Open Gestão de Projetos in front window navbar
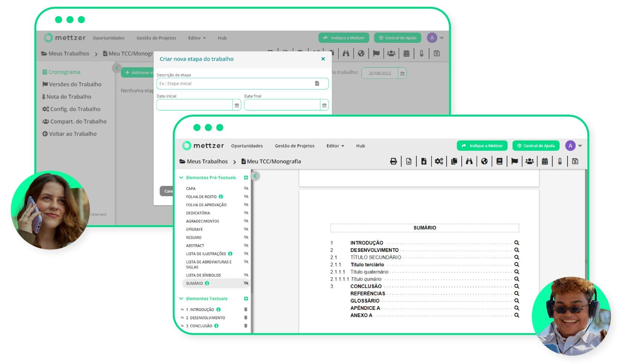This screenshot has height=364, width=621. (295, 146)
